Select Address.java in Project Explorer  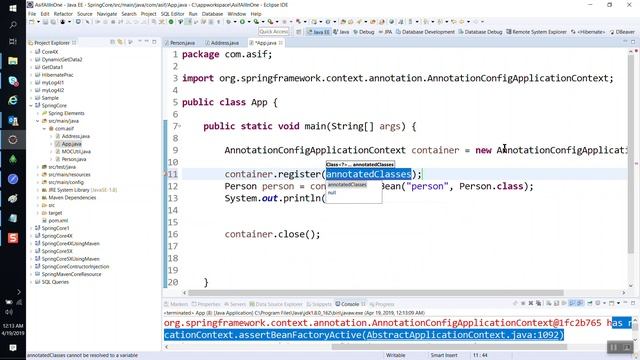click(x=76, y=136)
